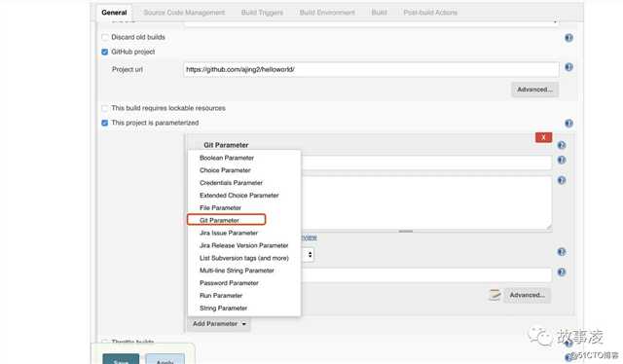Open help icon beside the bottom text field
The image size is (623, 364).
(x=562, y=273)
